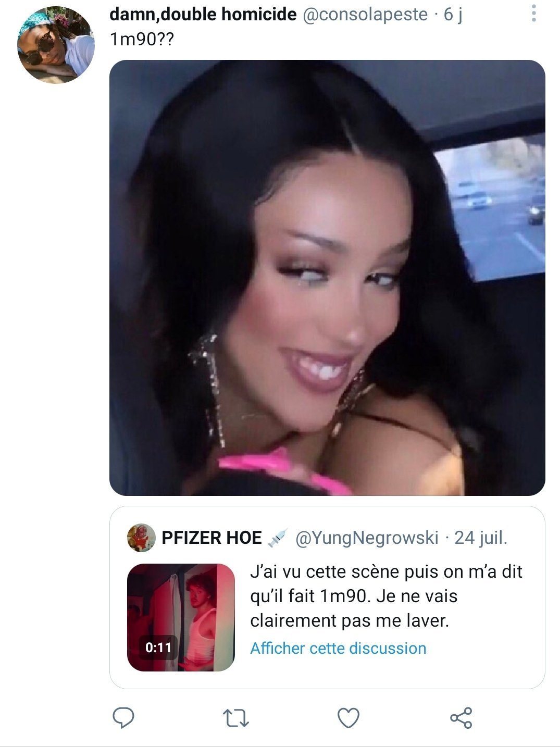Click the 0:11 video duration badge
The image size is (560, 747).
(x=158, y=648)
